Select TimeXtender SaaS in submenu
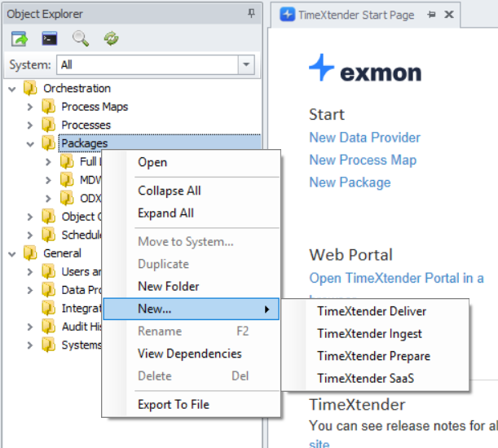 [375, 379]
